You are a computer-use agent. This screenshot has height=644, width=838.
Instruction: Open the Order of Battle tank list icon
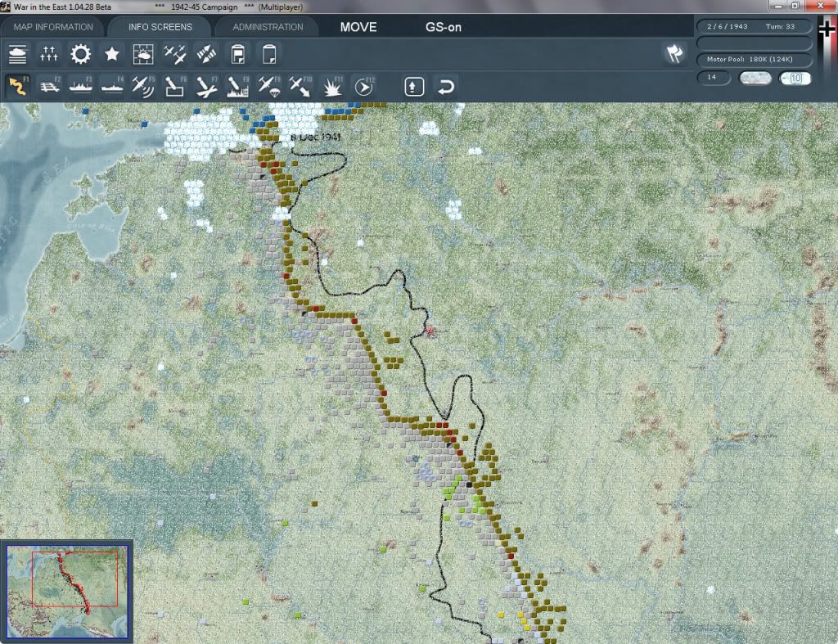18,55
